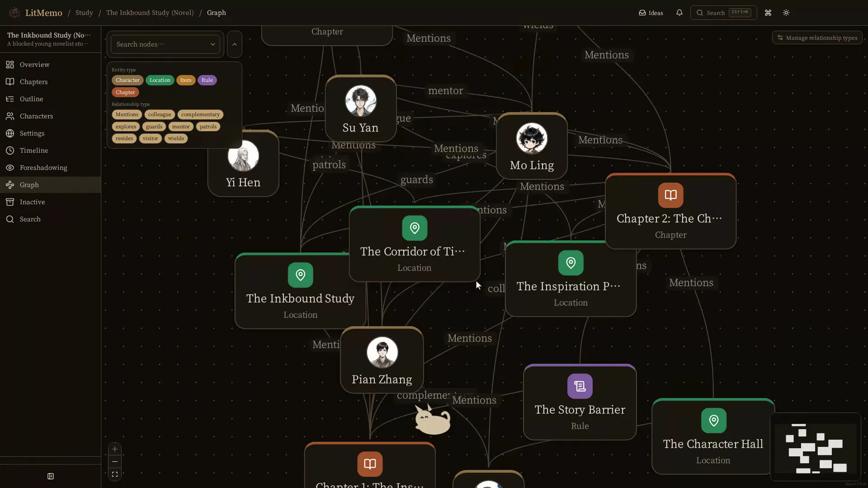This screenshot has width=868, height=488.
Task: Select The Story Barrier rule node
Action: pos(580,402)
